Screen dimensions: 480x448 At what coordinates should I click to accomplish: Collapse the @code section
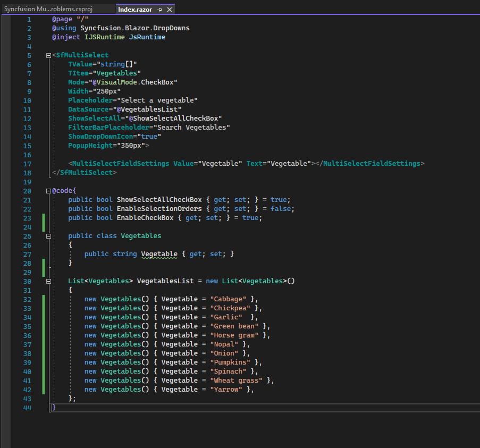(48, 190)
